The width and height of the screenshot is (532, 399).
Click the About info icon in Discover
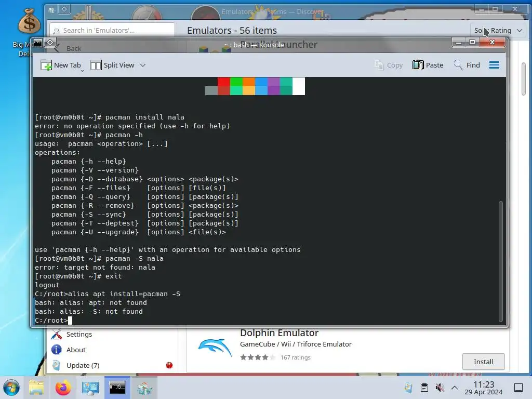[x=56, y=350]
